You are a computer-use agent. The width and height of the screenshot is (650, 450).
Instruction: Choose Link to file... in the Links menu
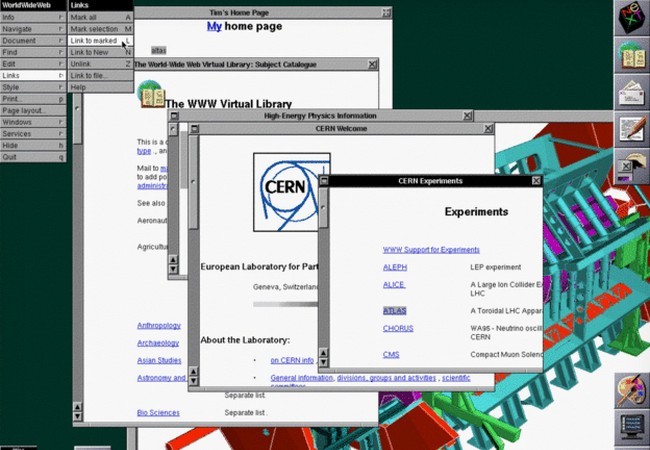pos(100,75)
